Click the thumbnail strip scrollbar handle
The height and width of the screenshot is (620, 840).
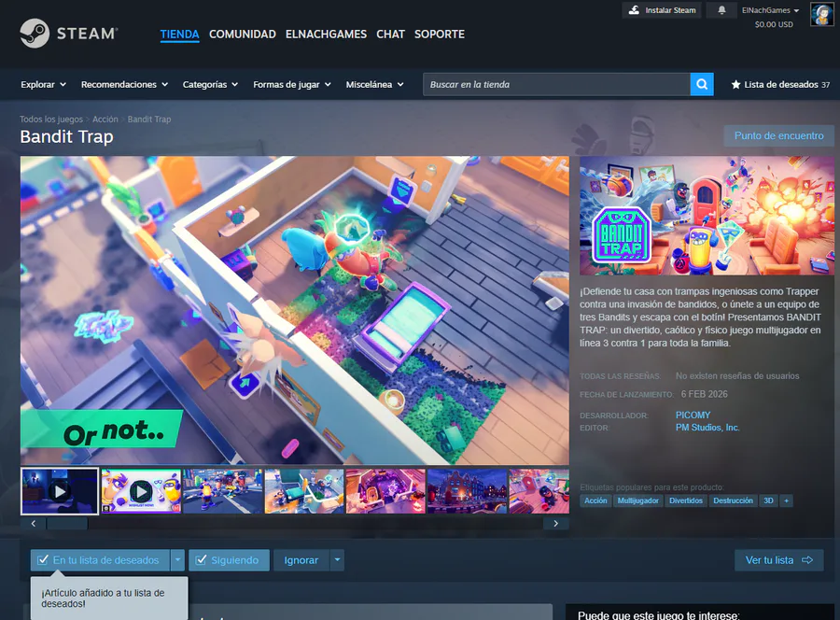[x=67, y=524]
